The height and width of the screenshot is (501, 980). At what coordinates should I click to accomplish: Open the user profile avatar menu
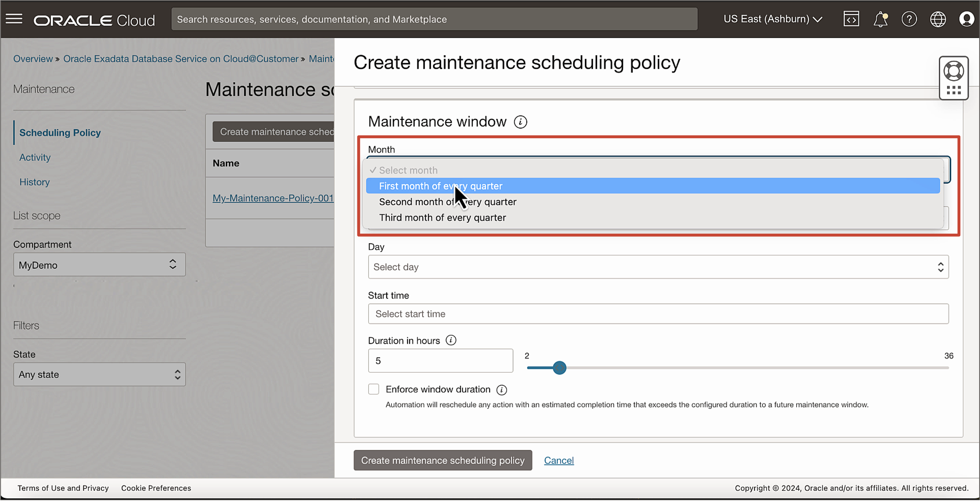coord(967,19)
